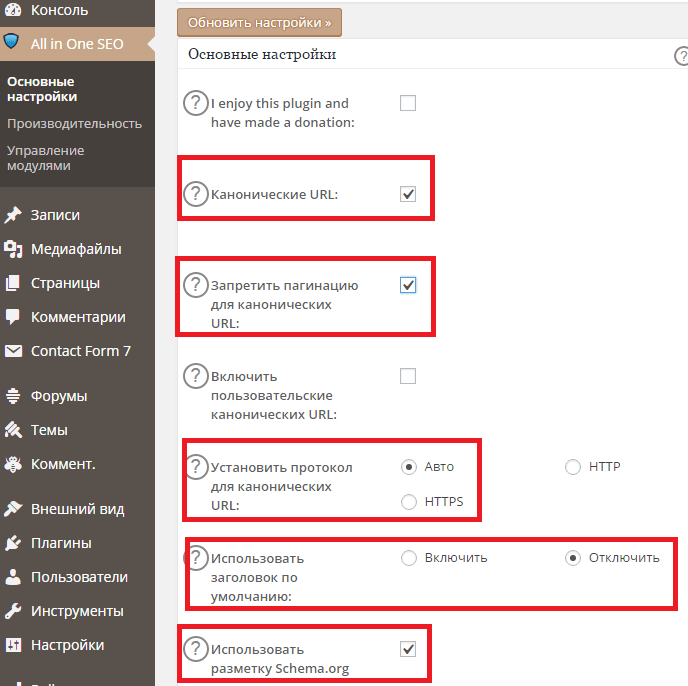Click the Форумы beehive icon
Screen dimensions: 688x686
13,396
